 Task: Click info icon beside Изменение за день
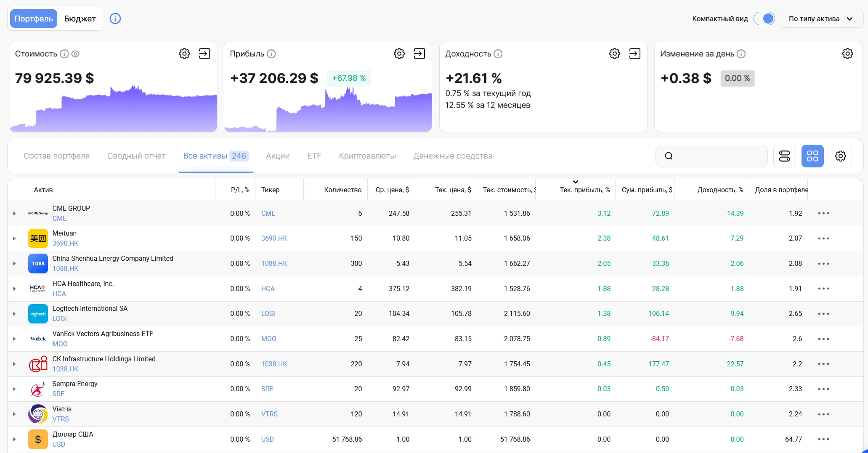741,54
